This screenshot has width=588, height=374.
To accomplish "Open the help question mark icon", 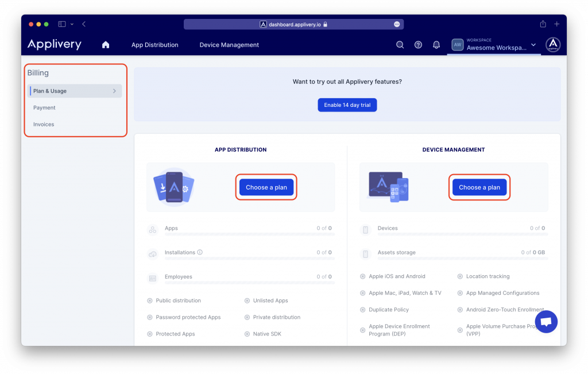I will click(x=418, y=45).
